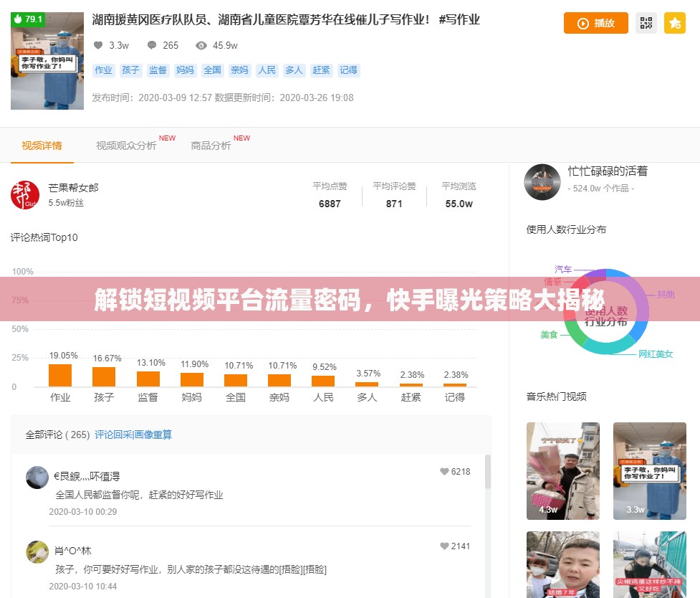Click the comment timestamp 2020-03-10 10:44
Image resolution: width=700 pixels, height=598 pixels.
tap(83, 587)
